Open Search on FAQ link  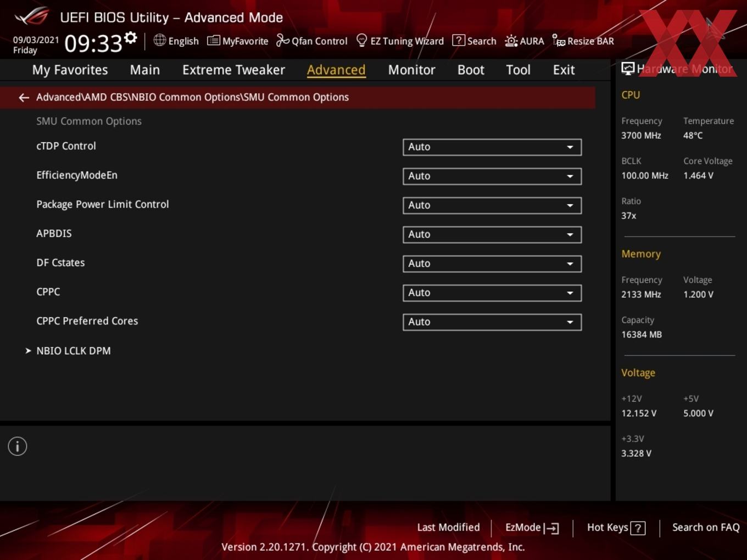(706, 528)
